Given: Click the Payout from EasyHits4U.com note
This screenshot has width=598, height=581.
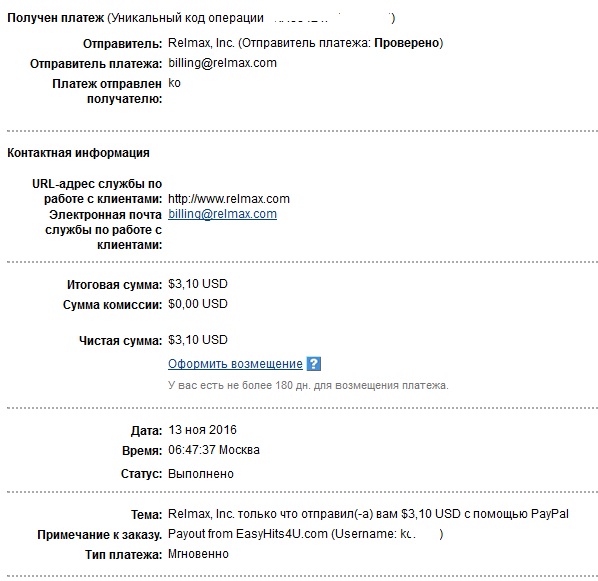Looking at the screenshot, I should tap(305, 534).
